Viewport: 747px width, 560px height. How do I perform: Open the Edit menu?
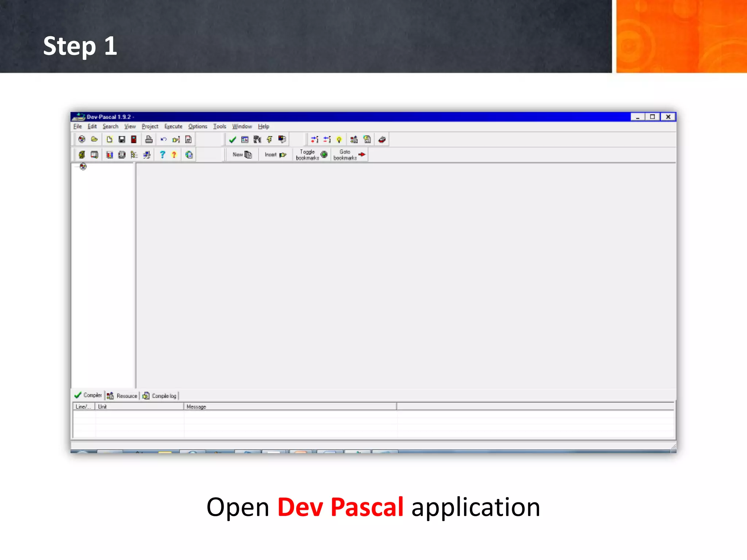tap(92, 127)
